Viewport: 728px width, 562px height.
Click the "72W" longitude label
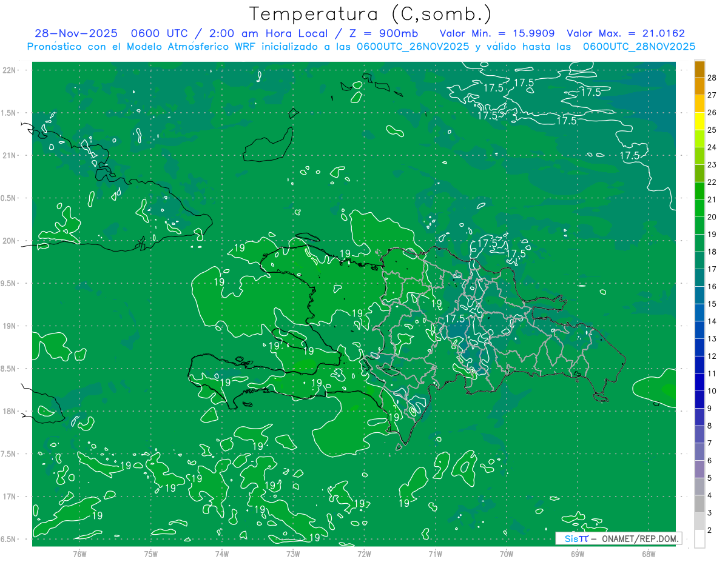pyautogui.click(x=364, y=554)
